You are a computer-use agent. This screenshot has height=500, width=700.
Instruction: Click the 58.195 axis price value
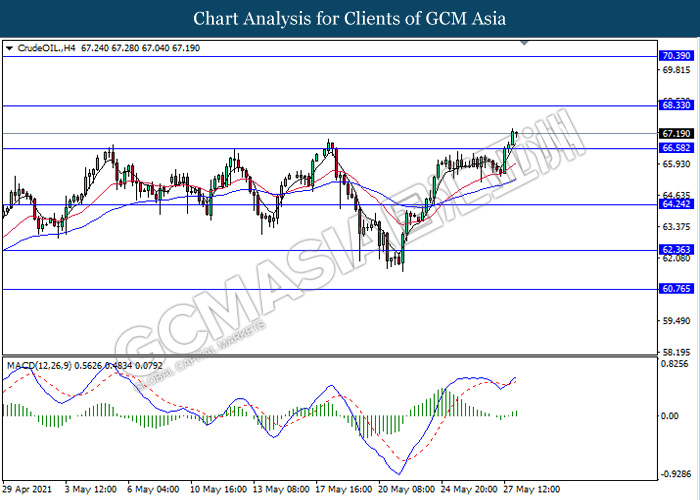tap(676, 352)
